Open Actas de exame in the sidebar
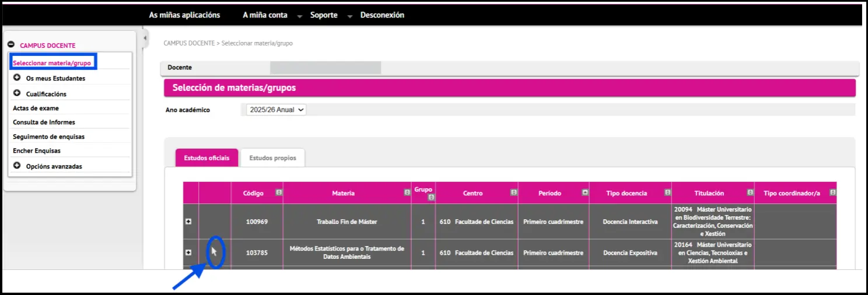The image size is (868, 295). [x=36, y=108]
